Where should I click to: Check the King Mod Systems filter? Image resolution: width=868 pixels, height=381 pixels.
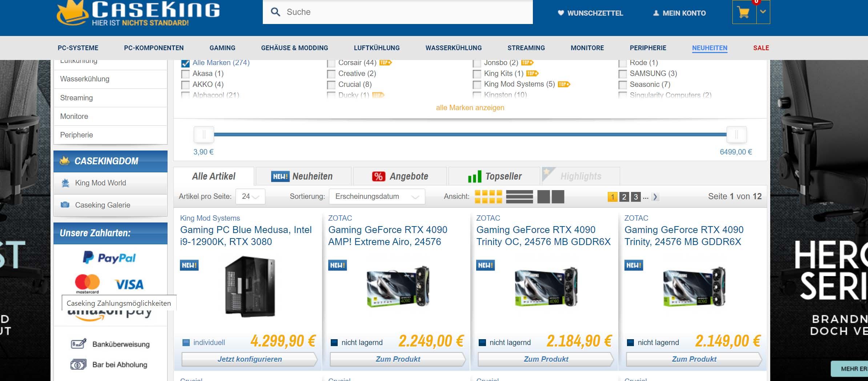477,85
